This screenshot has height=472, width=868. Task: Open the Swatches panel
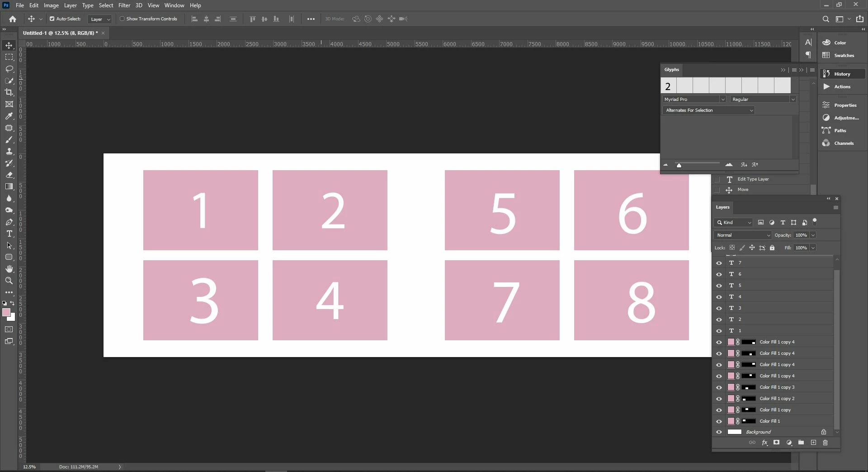click(844, 55)
